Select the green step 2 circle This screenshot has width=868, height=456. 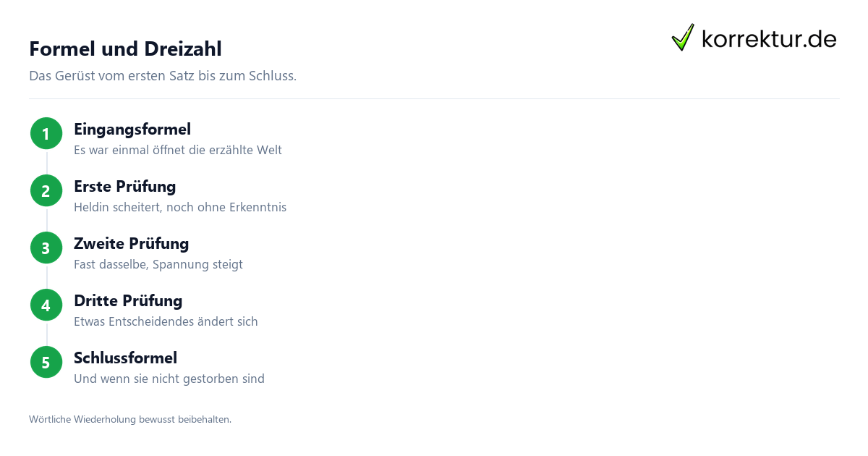pyautogui.click(x=46, y=190)
